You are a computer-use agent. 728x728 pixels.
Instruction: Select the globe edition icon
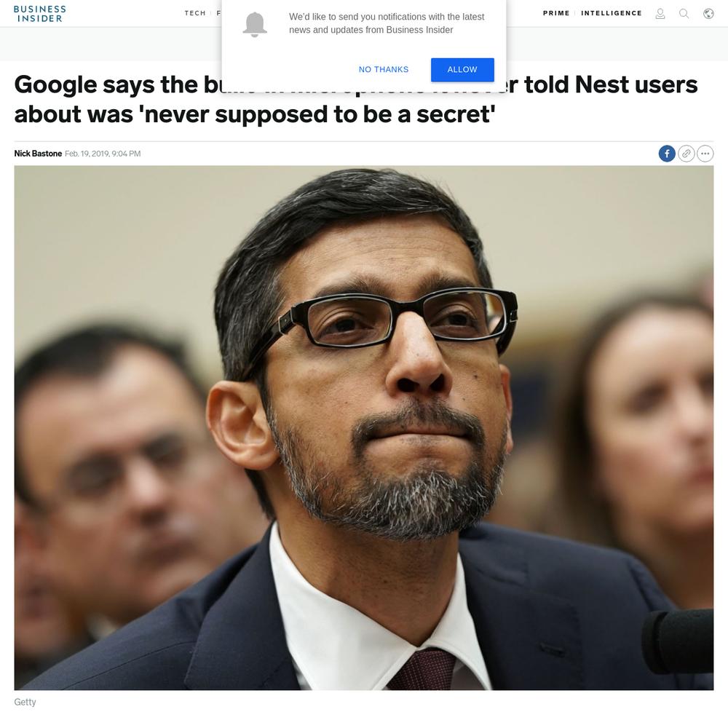point(708,14)
